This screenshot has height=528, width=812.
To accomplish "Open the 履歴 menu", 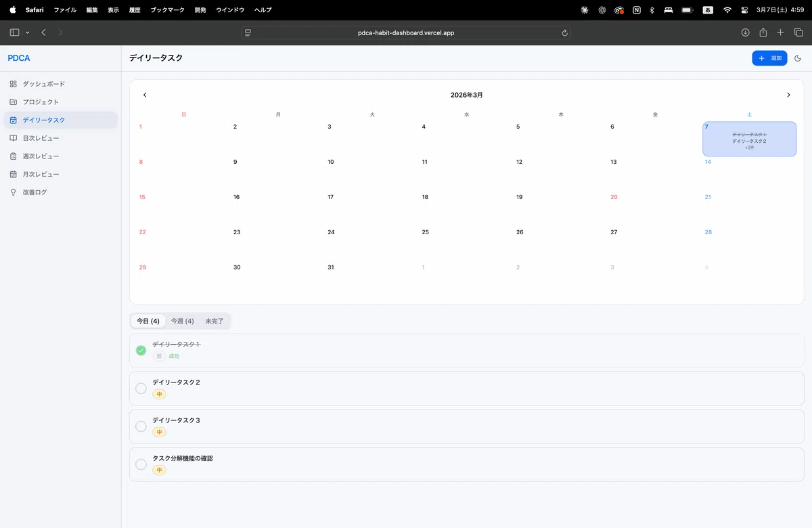I will point(135,10).
